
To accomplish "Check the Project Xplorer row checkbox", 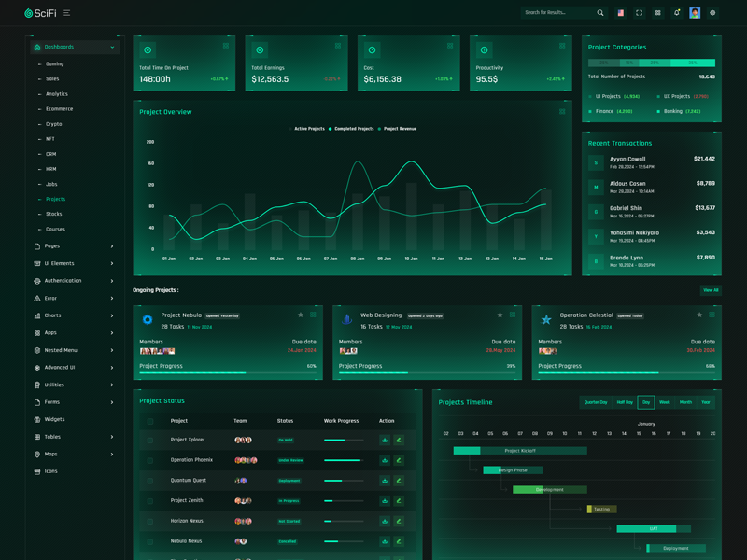I will coord(150,440).
